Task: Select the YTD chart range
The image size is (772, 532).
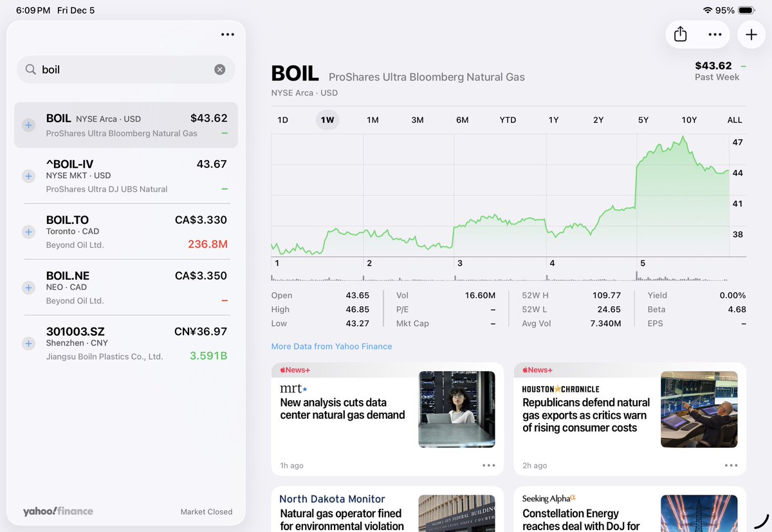Action: (508, 120)
